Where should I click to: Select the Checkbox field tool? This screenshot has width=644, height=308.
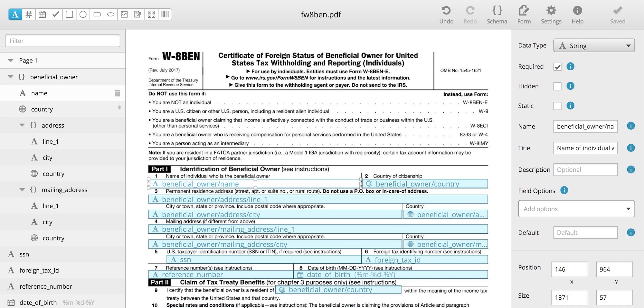(55, 14)
